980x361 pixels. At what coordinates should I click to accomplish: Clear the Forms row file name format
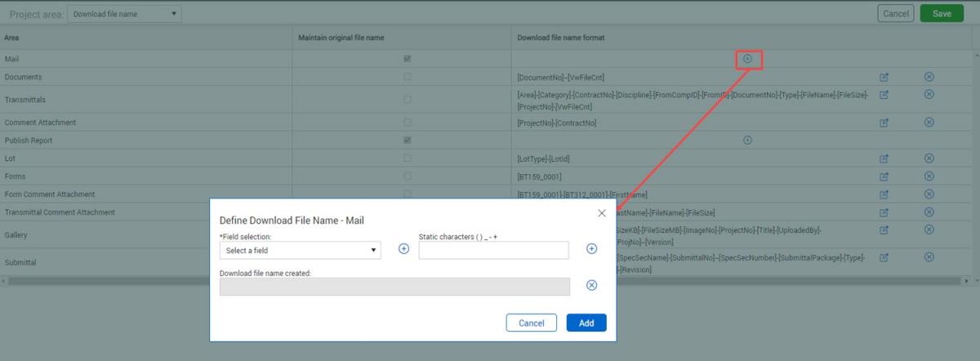[929, 176]
